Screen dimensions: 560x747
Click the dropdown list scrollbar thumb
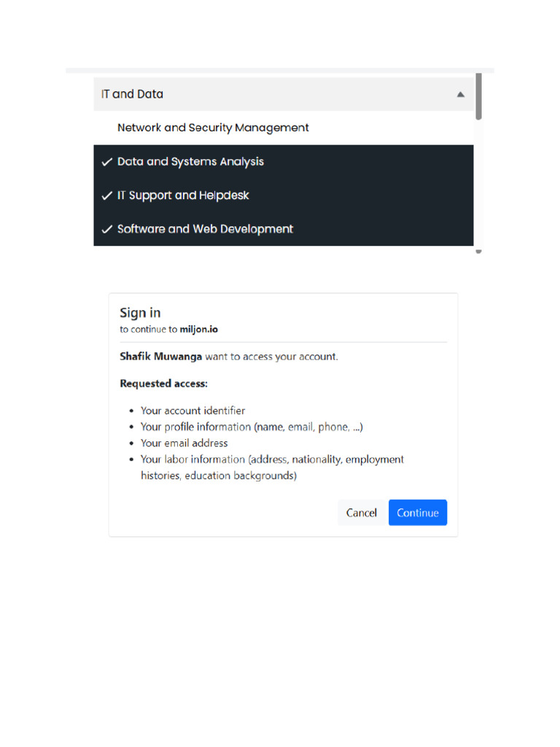[x=478, y=96]
